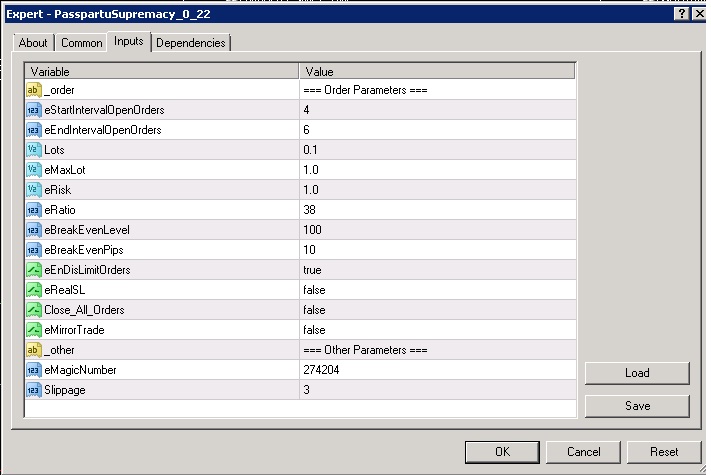Switch to the Common tab
Image resolution: width=711 pixels, height=475 pixels.
82,43
